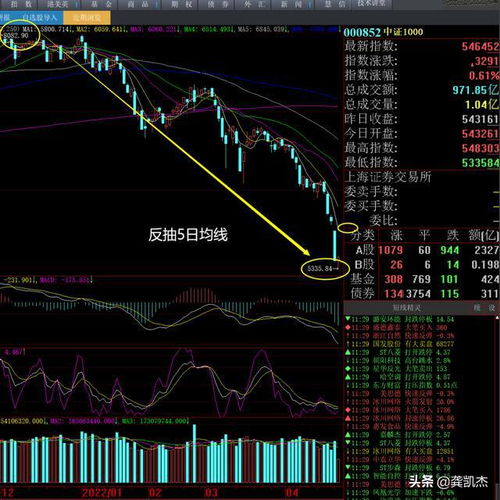
Task: Click the 总成交量 value 1.04亿
Action: [x=482, y=105]
